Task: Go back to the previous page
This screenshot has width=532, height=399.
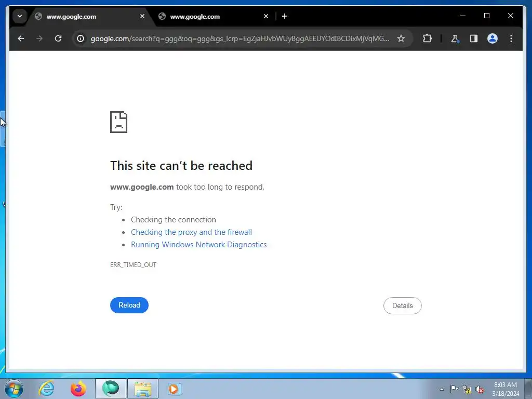Action: pyautogui.click(x=21, y=38)
